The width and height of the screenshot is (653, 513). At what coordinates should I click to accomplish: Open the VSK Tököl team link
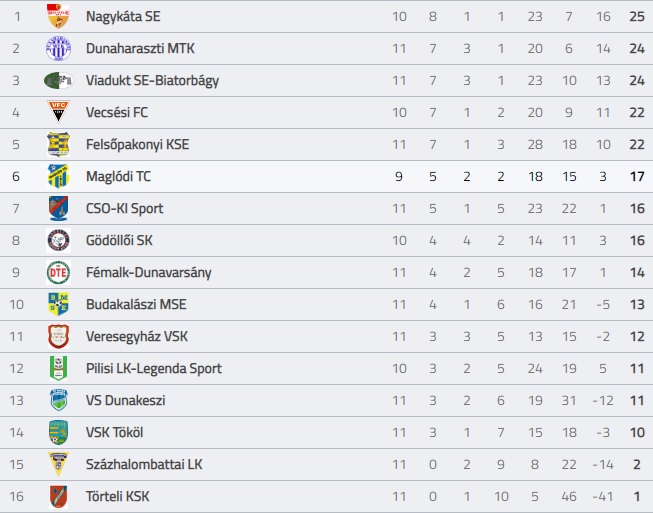(115, 432)
